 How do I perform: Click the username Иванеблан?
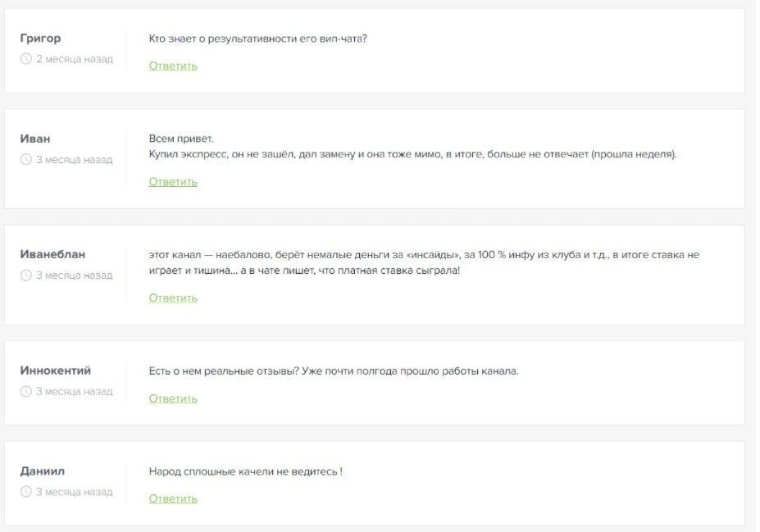(x=52, y=254)
